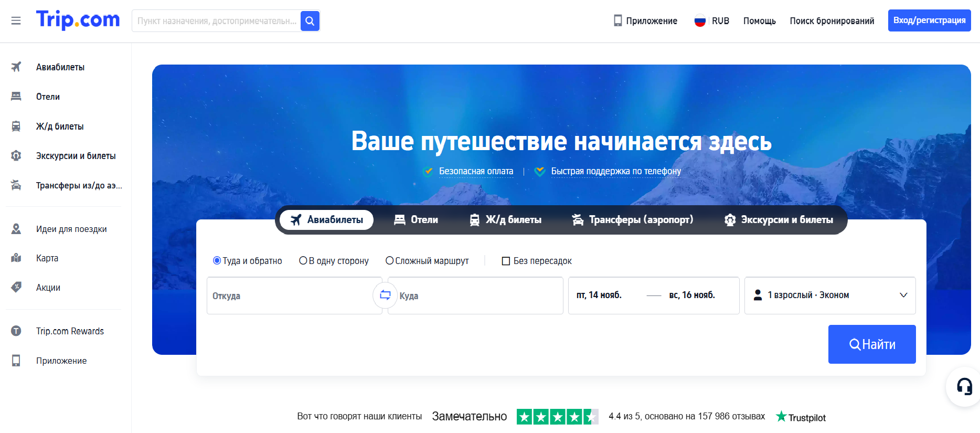Click the hamburger menu icon
This screenshot has height=433, width=980.
tap(16, 20)
